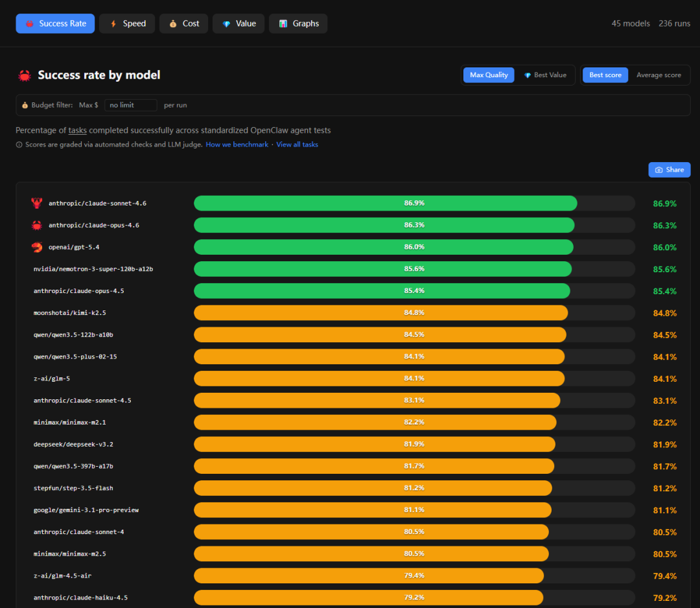Click the Share button
This screenshot has height=608, width=700.
pos(669,170)
